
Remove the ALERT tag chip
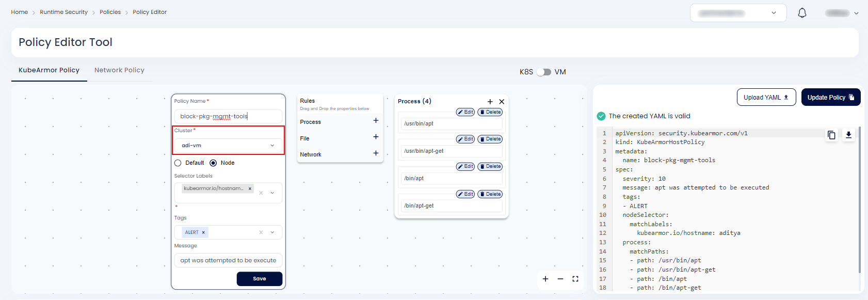click(x=203, y=232)
